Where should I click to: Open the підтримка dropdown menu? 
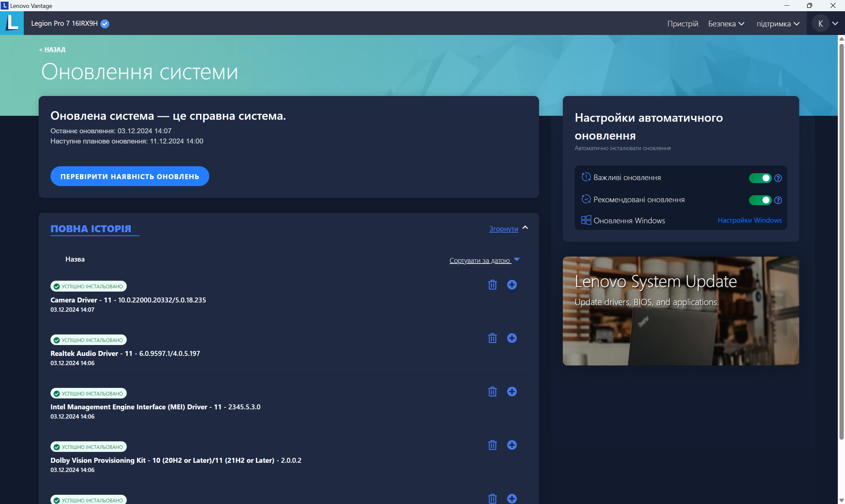click(778, 24)
